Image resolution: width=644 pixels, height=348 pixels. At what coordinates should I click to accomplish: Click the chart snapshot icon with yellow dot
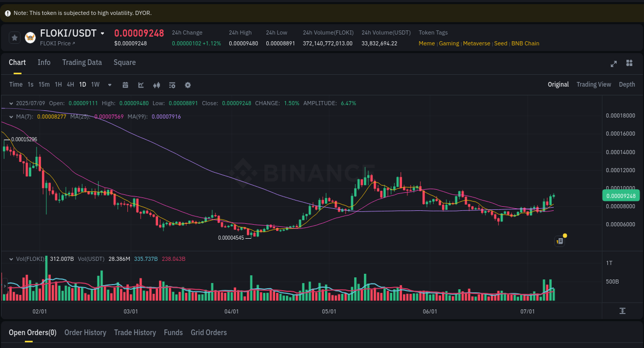560,241
